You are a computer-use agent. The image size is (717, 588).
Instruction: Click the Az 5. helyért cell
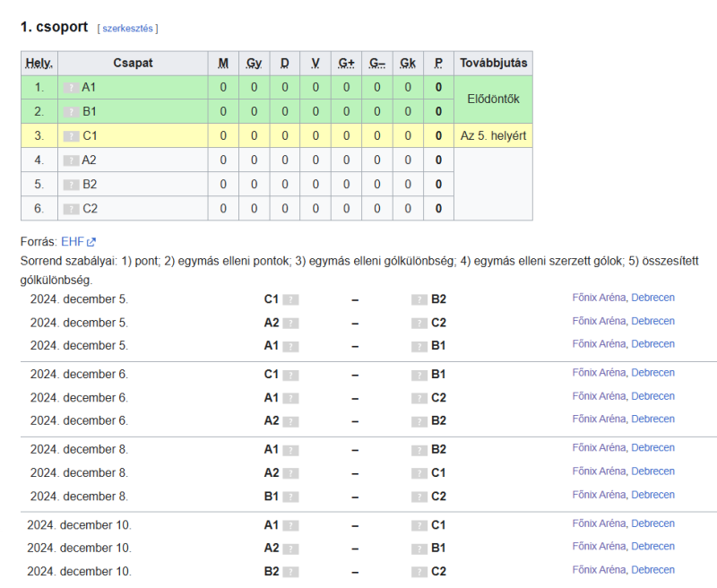pos(494,136)
